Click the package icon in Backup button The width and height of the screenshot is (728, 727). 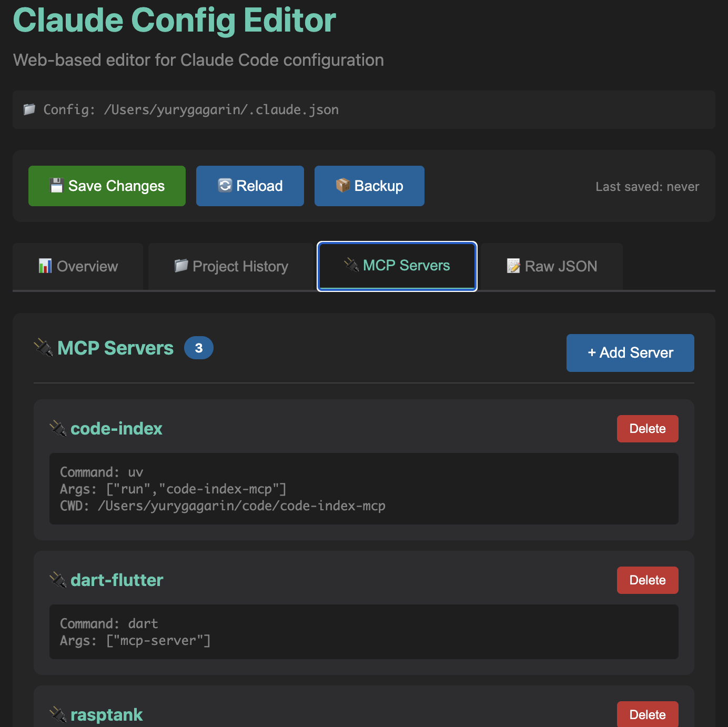[x=342, y=185]
